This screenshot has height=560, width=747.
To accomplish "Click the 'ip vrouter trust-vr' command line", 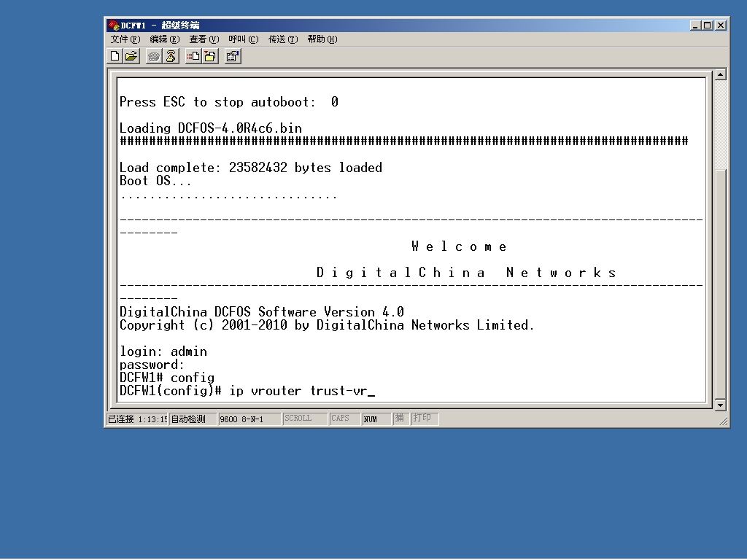I will (247, 392).
